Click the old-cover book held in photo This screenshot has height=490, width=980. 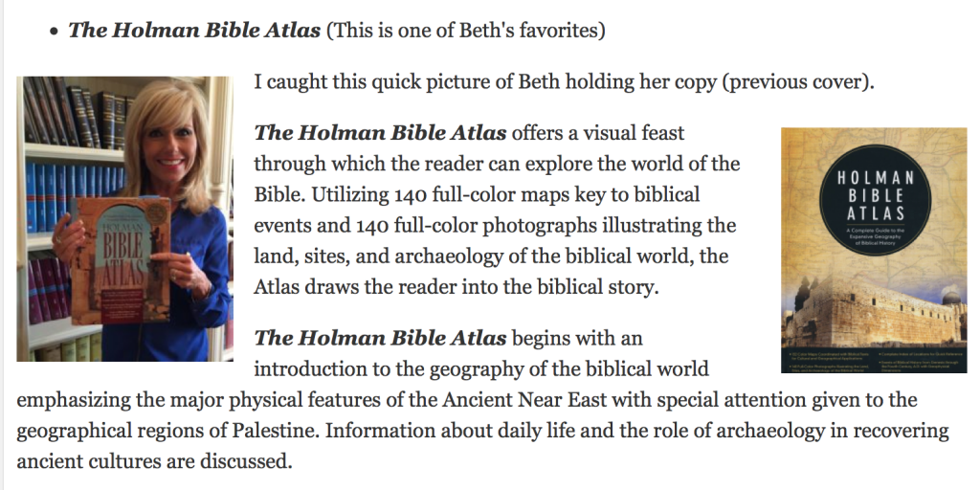[120, 260]
